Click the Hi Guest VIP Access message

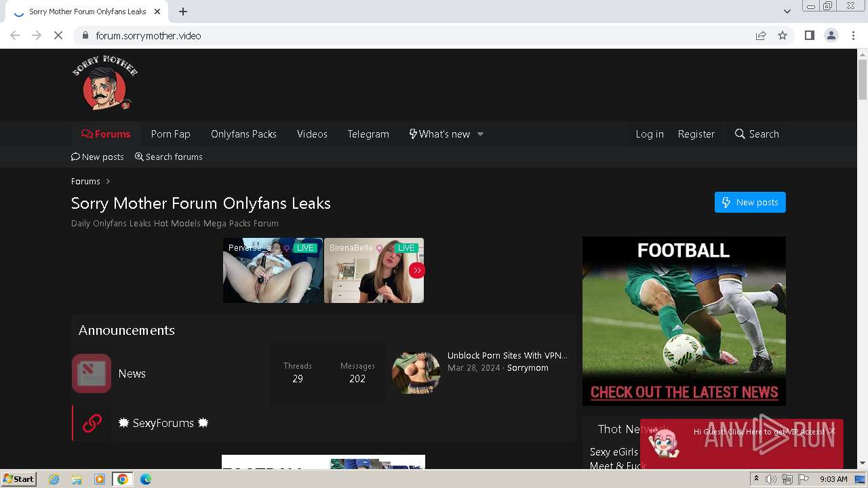point(759,432)
